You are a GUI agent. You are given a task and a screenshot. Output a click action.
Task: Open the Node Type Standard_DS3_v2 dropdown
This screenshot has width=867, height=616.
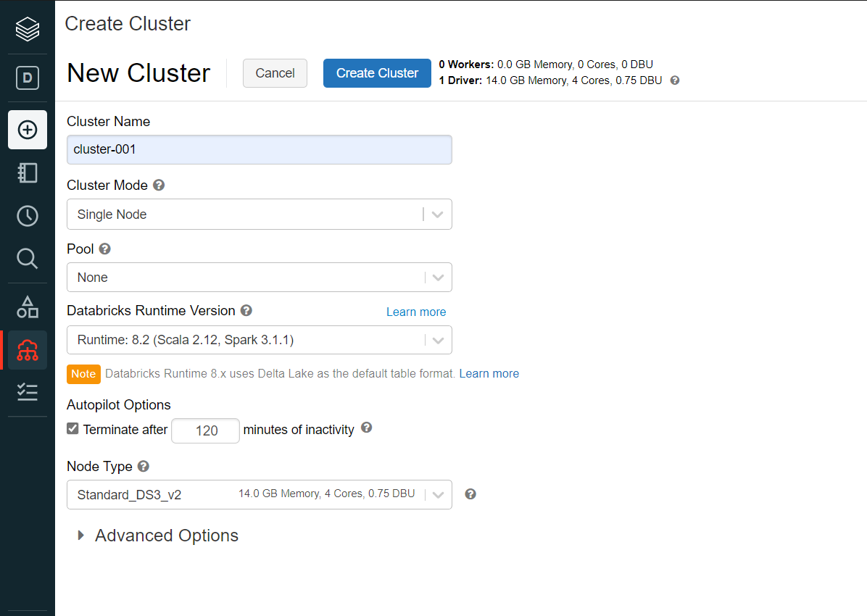click(260, 494)
